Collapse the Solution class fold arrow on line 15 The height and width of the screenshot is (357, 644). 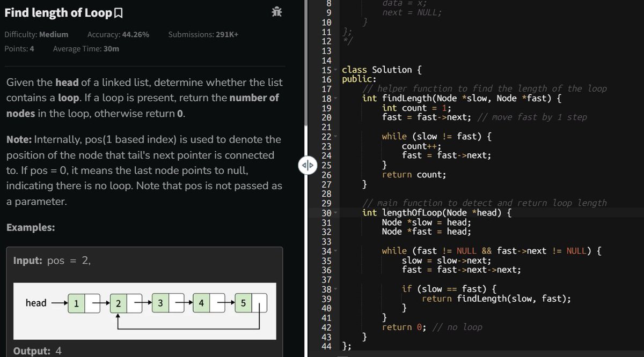(334, 70)
